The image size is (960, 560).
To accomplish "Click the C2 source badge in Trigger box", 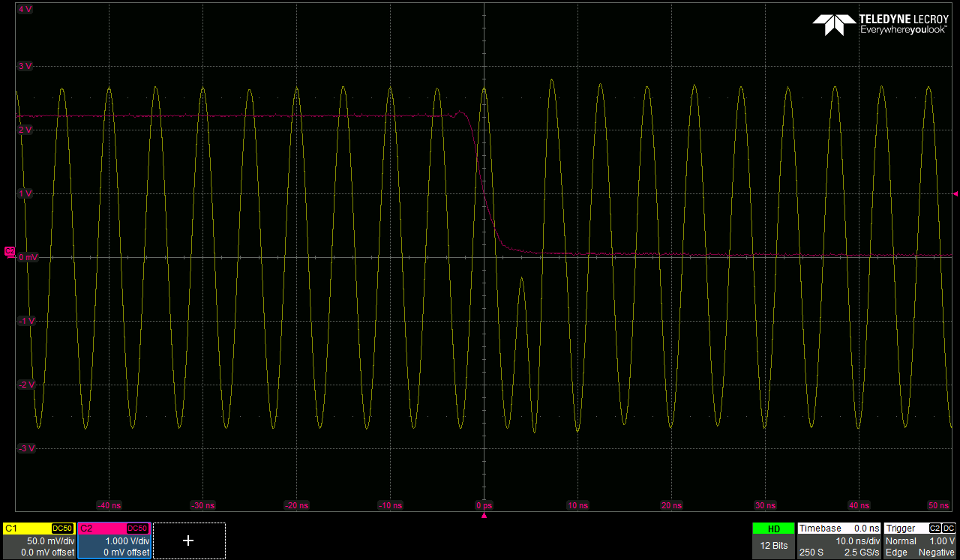I will pos(935,529).
